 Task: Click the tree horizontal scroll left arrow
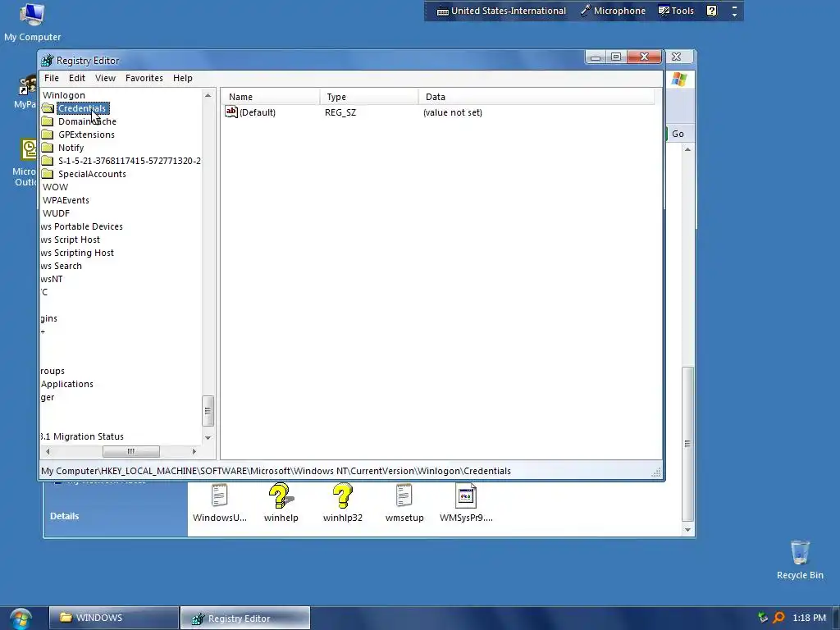[48, 452]
